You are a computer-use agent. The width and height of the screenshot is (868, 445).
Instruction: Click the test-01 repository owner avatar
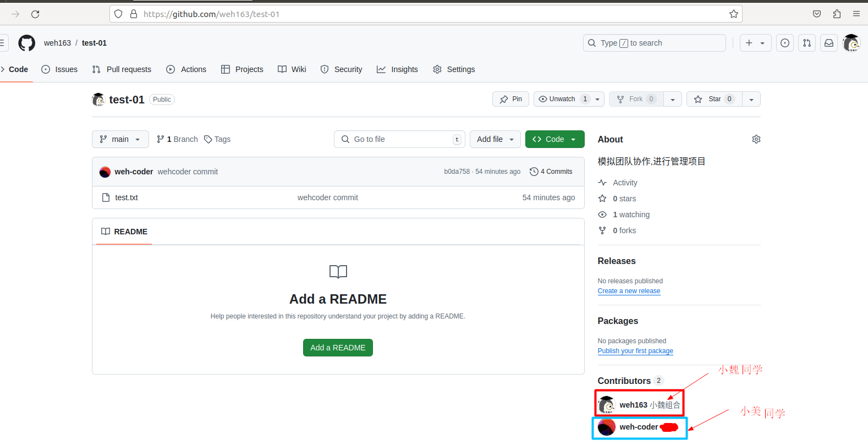(98, 100)
